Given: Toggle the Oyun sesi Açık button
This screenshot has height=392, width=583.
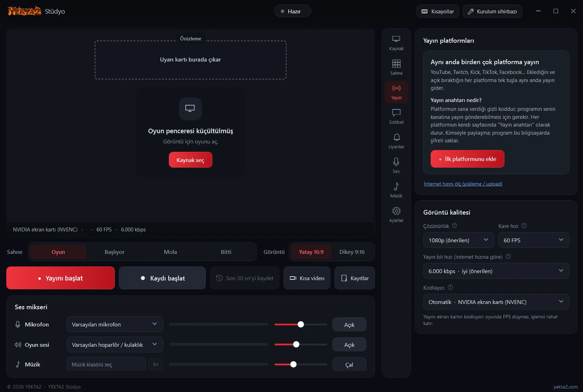Looking at the screenshot, I should [349, 345].
